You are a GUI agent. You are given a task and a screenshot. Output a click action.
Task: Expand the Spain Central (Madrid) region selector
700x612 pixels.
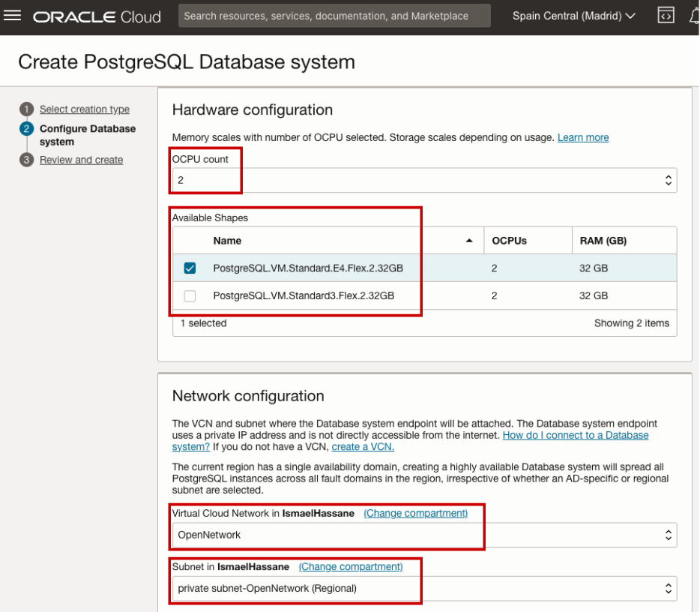[573, 16]
